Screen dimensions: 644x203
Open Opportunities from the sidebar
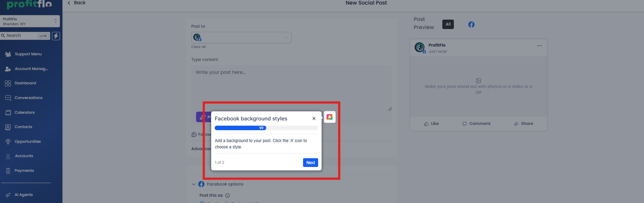click(27, 142)
